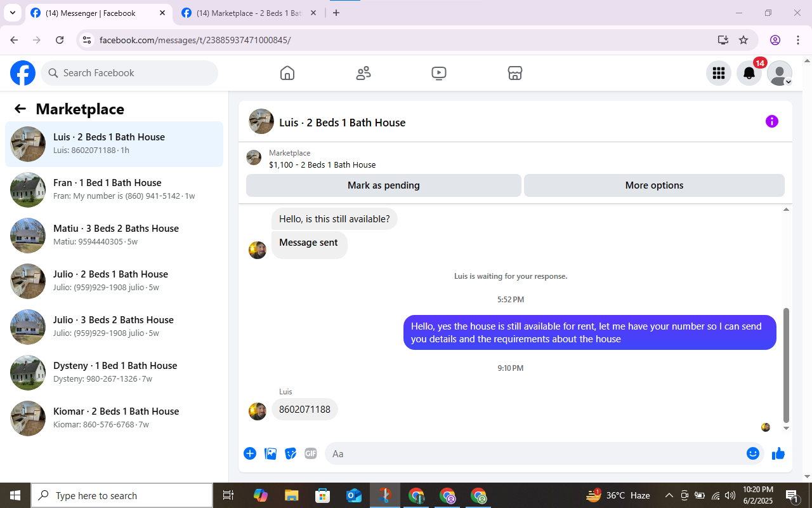
Task: Click the $1,100 listing link
Action: (322, 165)
